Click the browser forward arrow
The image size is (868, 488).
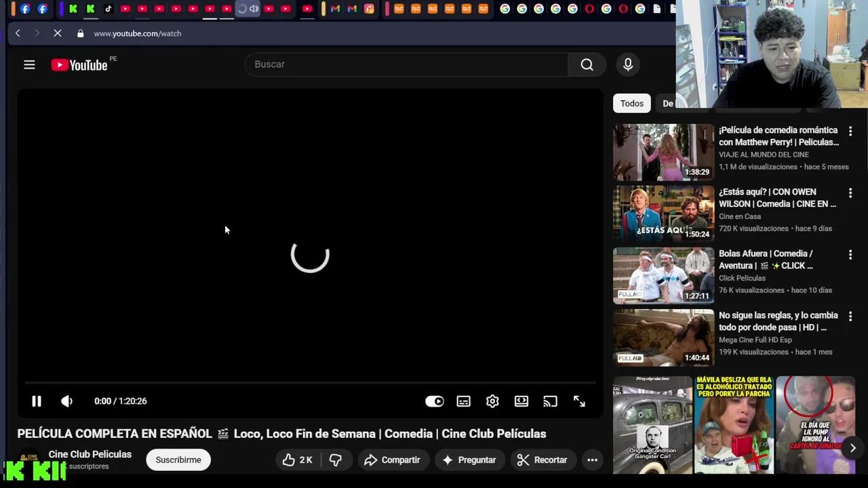37,33
